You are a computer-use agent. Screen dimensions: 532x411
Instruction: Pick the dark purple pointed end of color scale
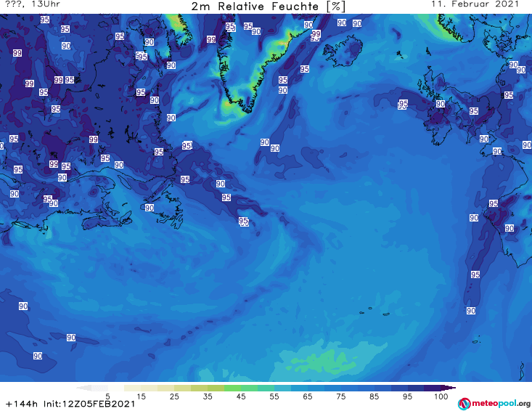449,388
